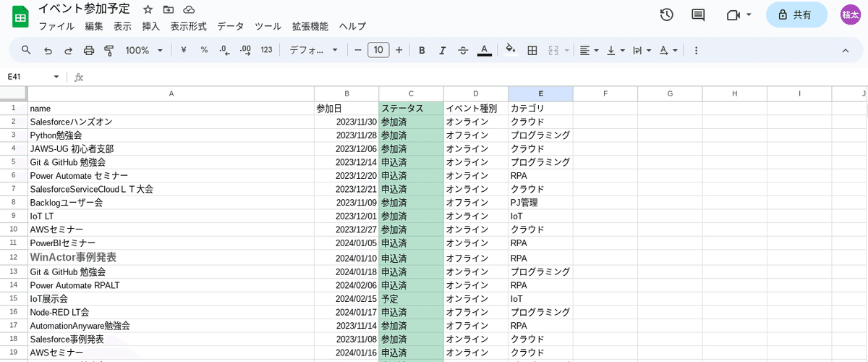The width and height of the screenshot is (868, 362).
Task: Start a meeting with the camera icon
Action: (x=733, y=14)
